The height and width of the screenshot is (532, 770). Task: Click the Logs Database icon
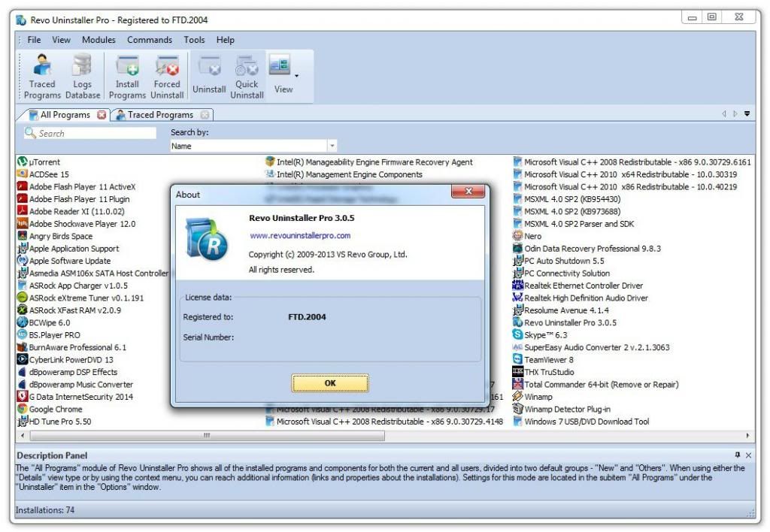click(82, 77)
